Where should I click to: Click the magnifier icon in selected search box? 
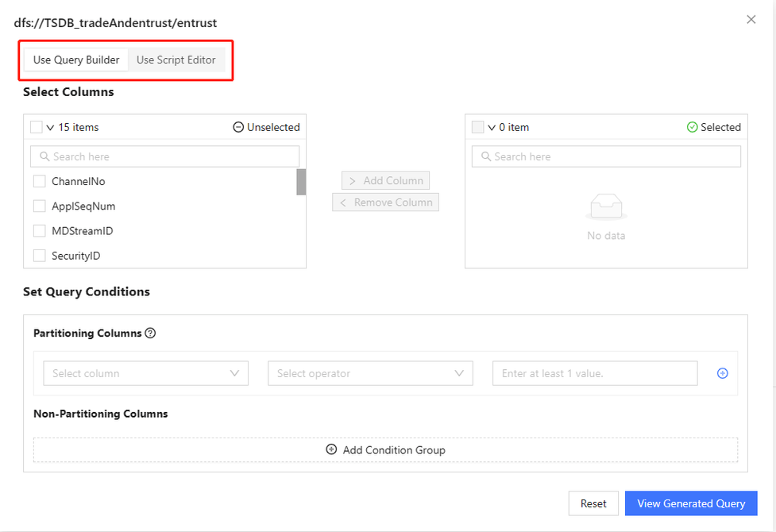coord(486,156)
